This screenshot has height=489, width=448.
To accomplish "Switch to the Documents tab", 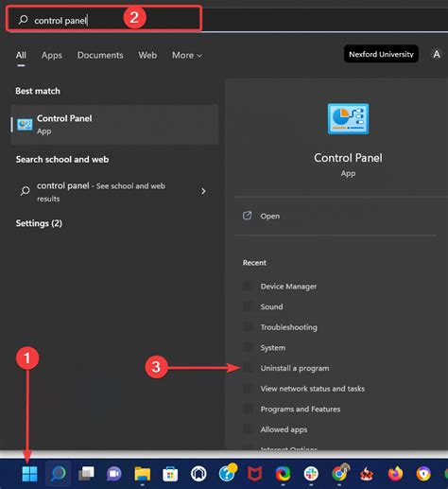I will [x=100, y=55].
